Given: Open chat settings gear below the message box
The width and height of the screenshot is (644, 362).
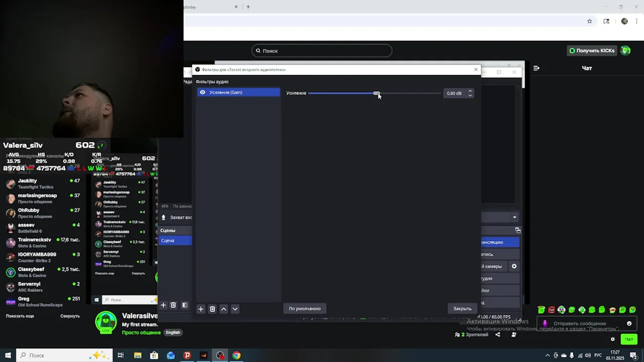Looking at the screenshot, I should click(x=612, y=339).
